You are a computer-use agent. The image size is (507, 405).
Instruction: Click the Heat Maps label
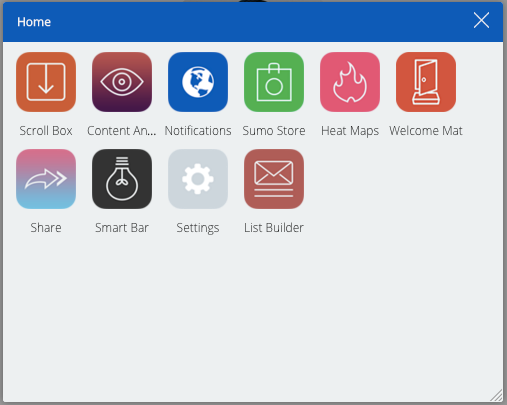(350, 131)
